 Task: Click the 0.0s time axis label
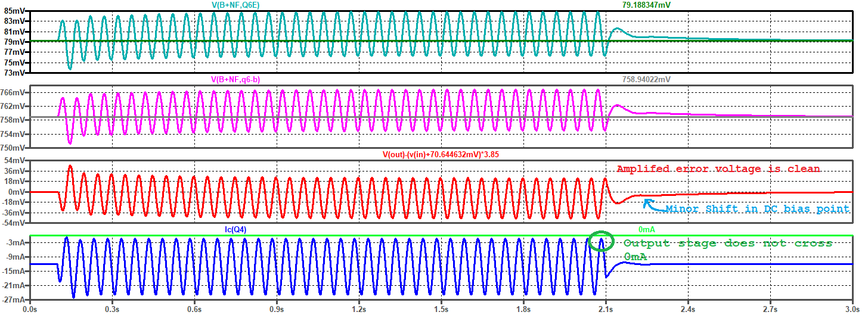click(30, 310)
